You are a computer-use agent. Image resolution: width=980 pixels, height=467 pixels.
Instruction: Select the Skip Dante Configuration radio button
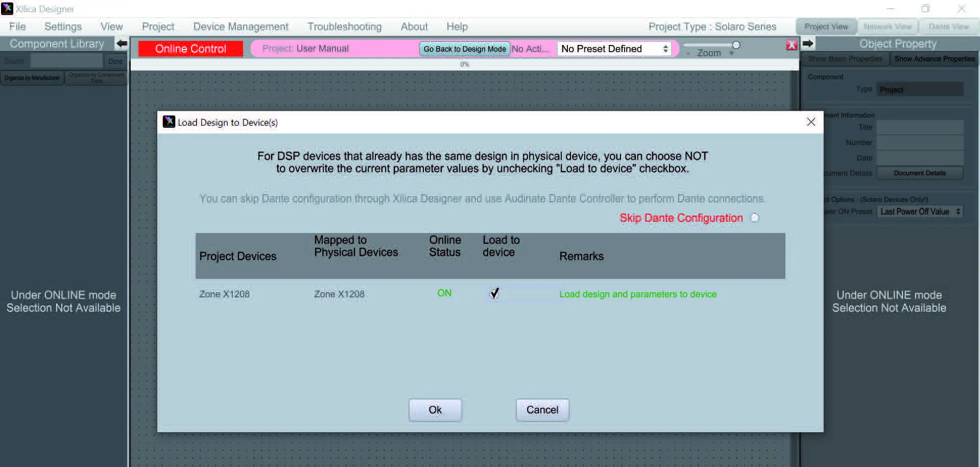(x=755, y=218)
